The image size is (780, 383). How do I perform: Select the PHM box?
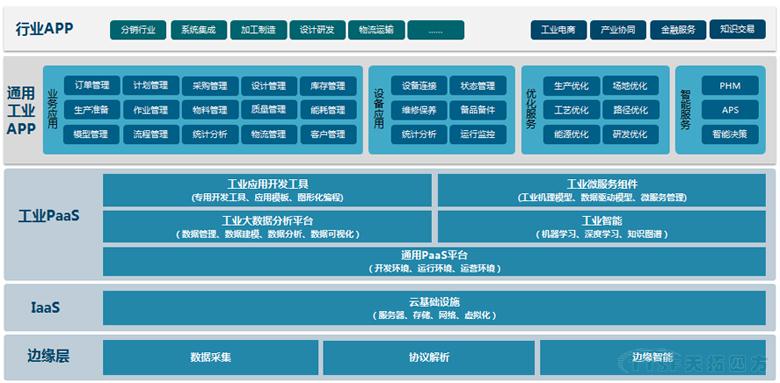pyautogui.click(x=730, y=86)
